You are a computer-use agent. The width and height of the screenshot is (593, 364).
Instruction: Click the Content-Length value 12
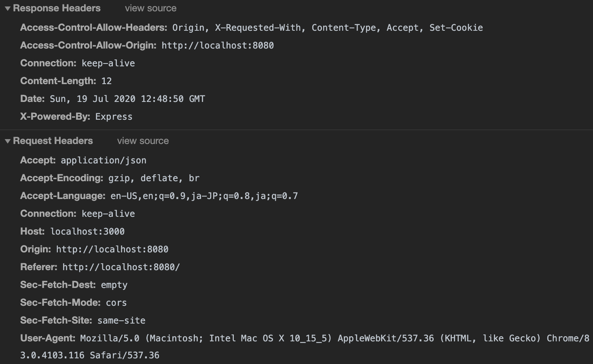pyautogui.click(x=106, y=81)
